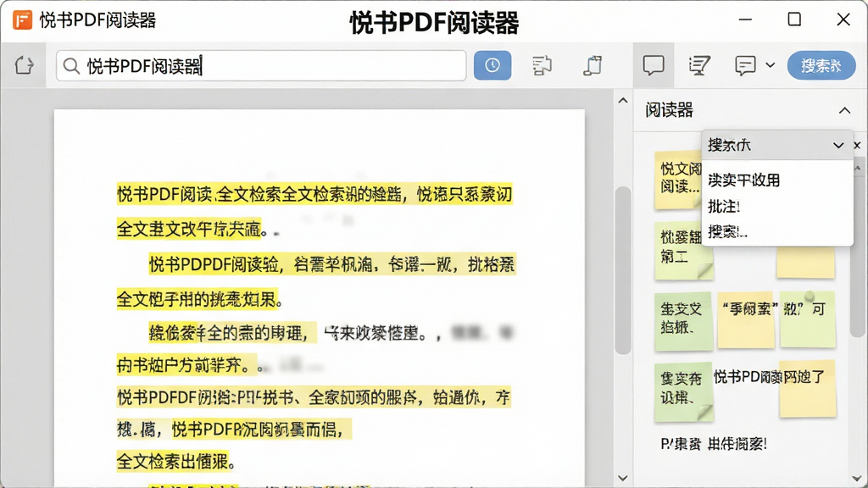Toggle the comment bubble panel icon
The height and width of the screenshot is (488, 868).
[x=654, y=65]
